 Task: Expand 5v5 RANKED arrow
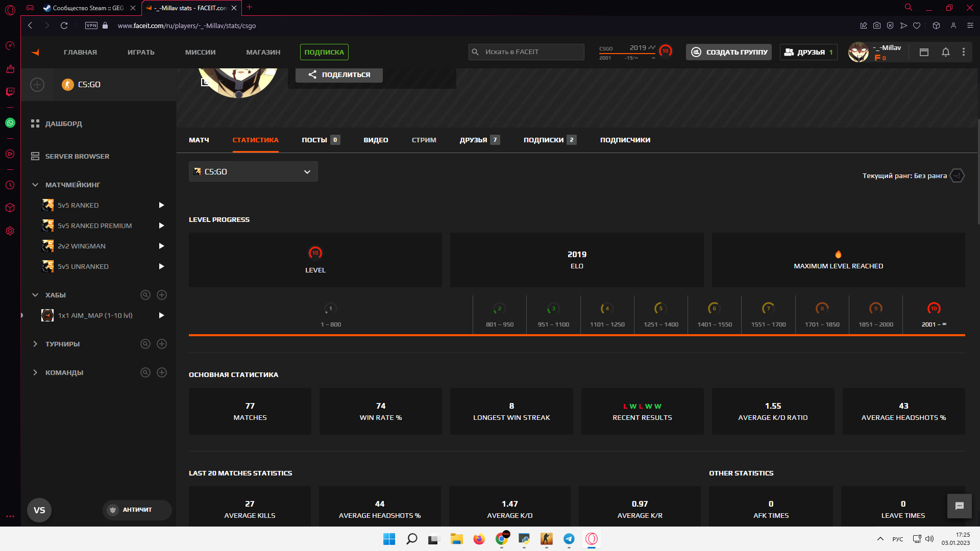point(161,205)
